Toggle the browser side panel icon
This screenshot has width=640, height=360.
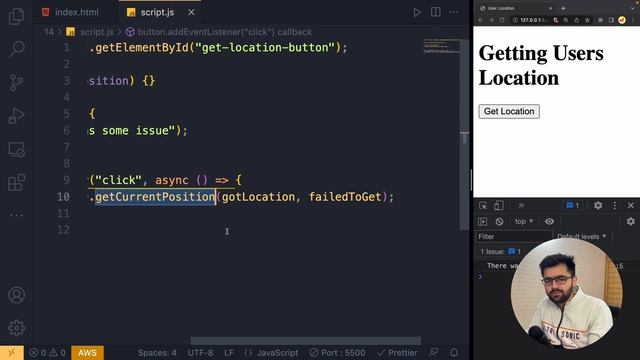click(x=611, y=20)
